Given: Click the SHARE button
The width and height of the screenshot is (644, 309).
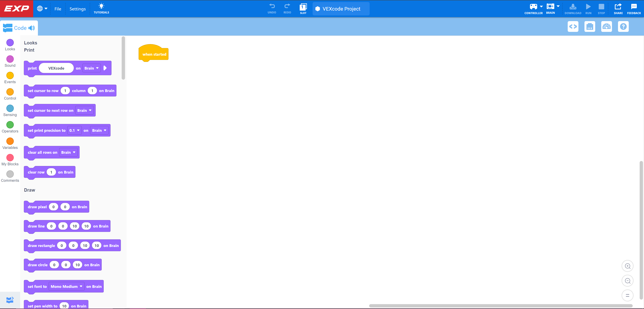Looking at the screenshot, I should point(618,8).
